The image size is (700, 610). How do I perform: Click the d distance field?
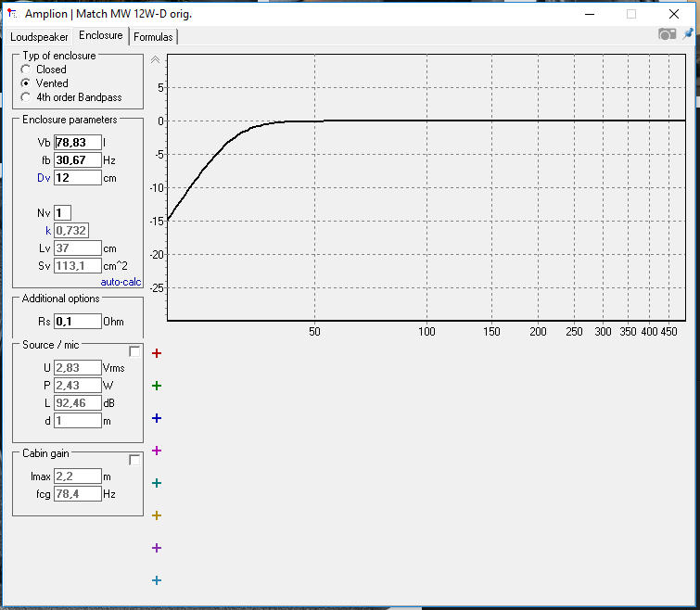(78, 421)
